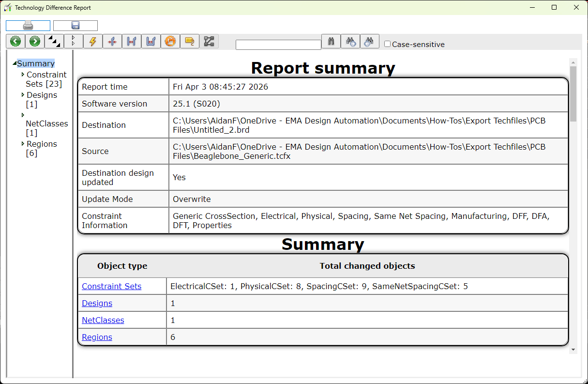Open the Regions link in summary table
This screenshot has height=384, width=588.
[x=97, y=337]
